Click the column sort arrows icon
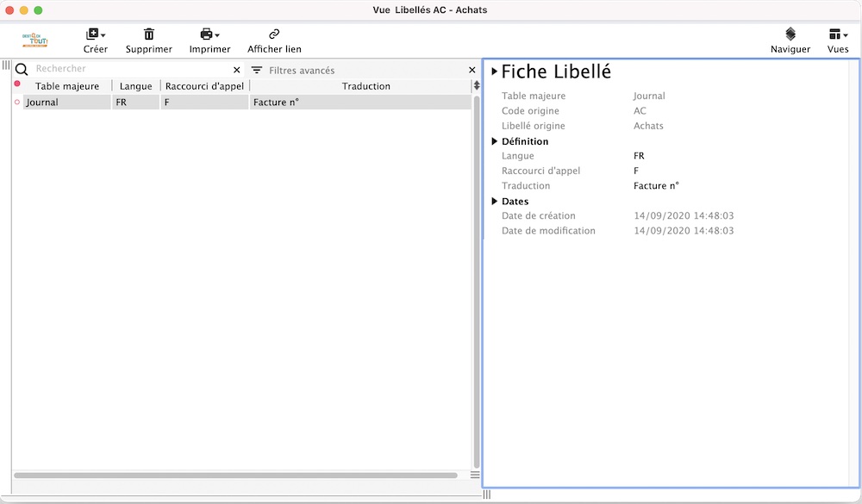862x504 pixels. tap(477, 86)
